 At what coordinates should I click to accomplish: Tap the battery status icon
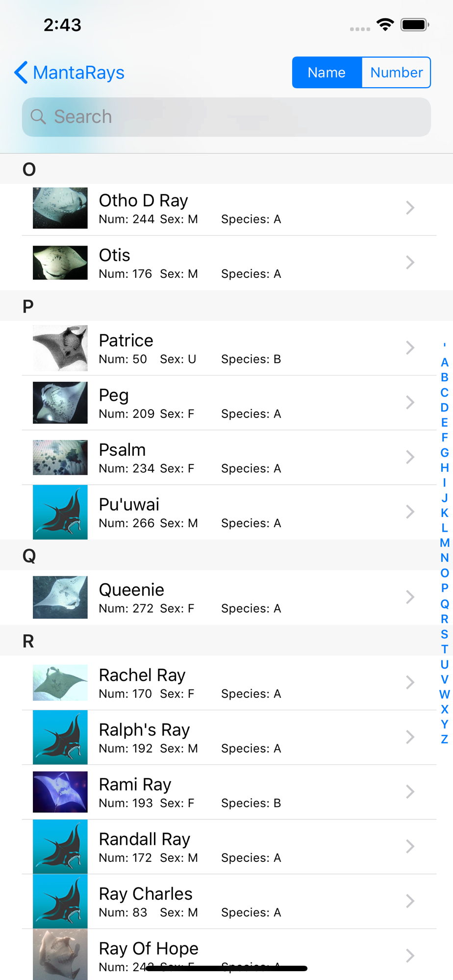415,24
